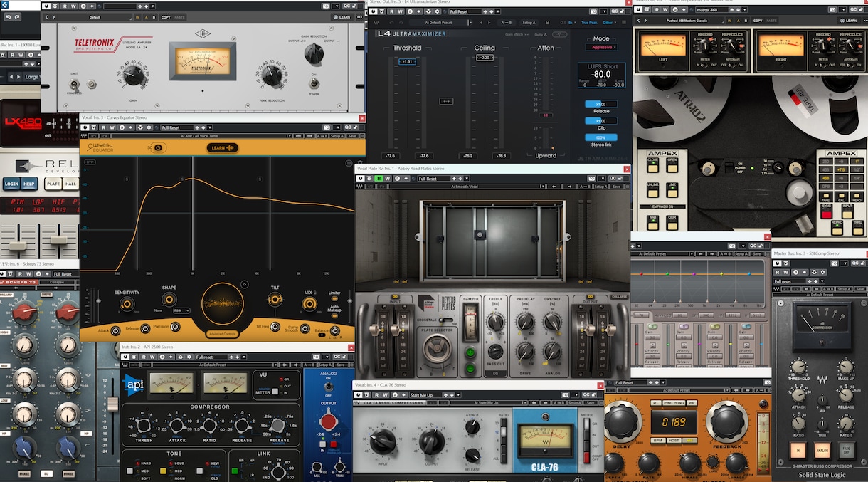This screenshot has width=868, height=482.
Task: Click Waves logo in CLA-76 toolbar
Action: point(358,402)
